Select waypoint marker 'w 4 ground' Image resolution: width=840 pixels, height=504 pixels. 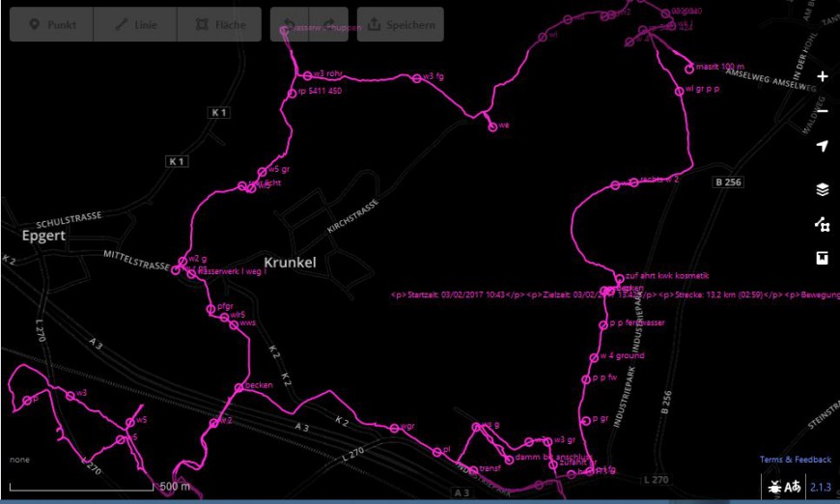(594, 357)
